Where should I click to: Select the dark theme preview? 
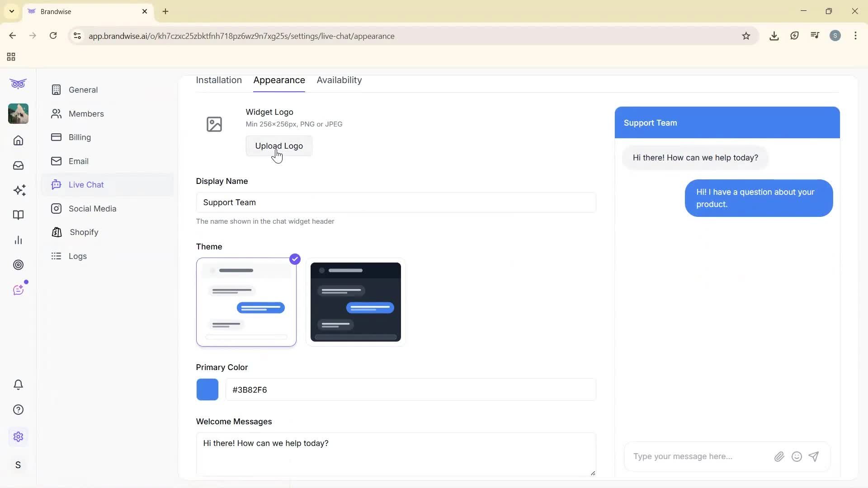click(355, 302)
